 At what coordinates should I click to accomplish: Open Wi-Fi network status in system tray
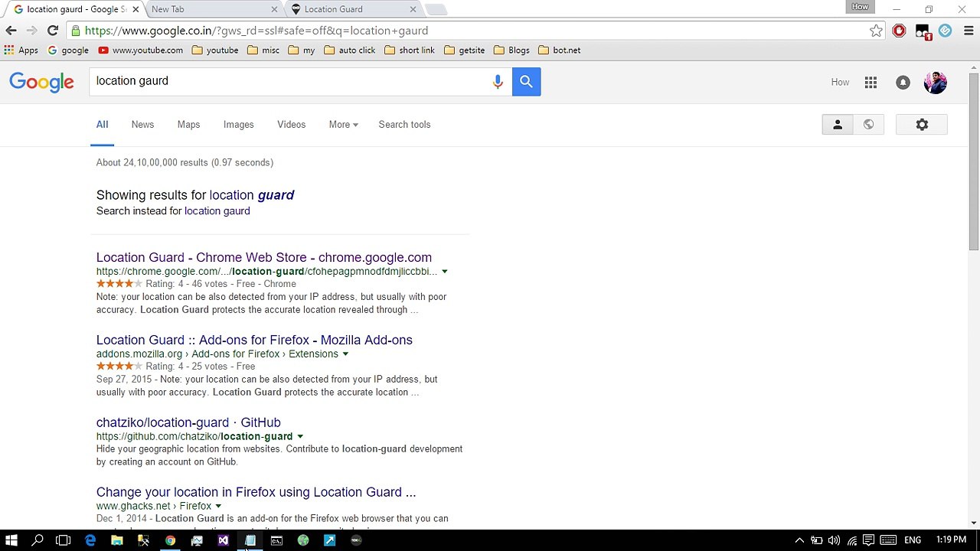point(852,540)
